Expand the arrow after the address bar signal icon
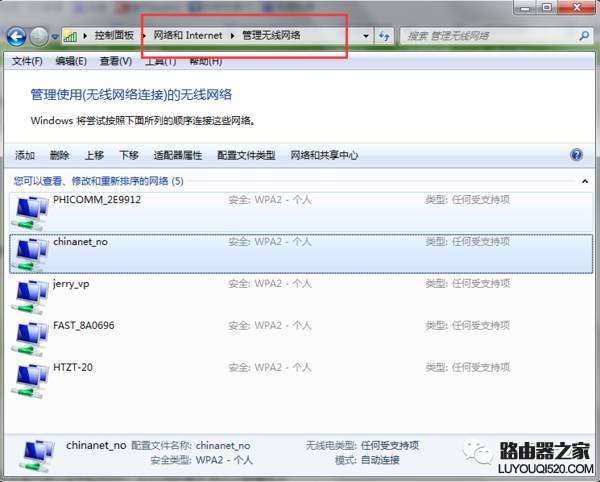Screen dimensions: 600x482 [x=85, y=36]
